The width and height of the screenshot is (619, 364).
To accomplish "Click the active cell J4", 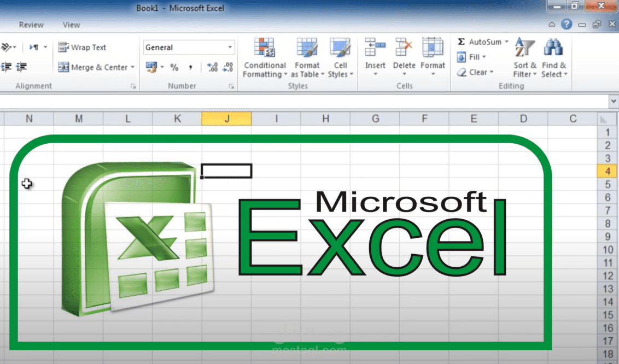I will pyautogui.click(x=226, y=171).
